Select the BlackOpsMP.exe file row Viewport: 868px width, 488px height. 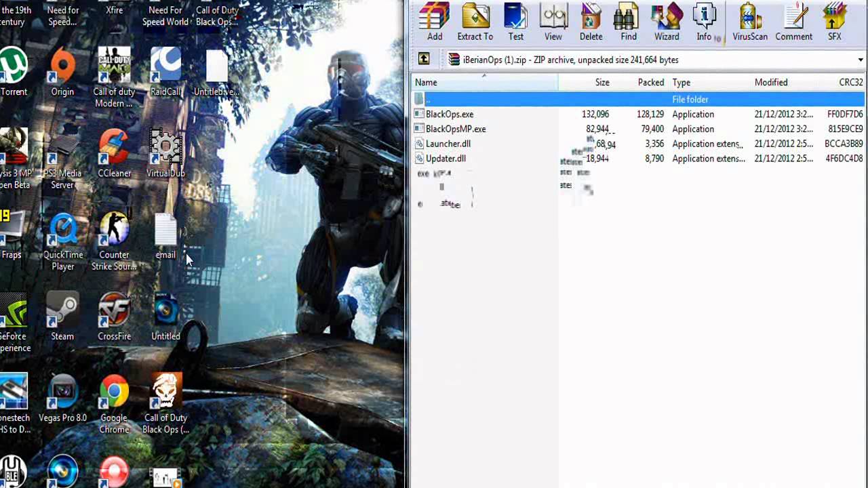(x=639, y=129)
